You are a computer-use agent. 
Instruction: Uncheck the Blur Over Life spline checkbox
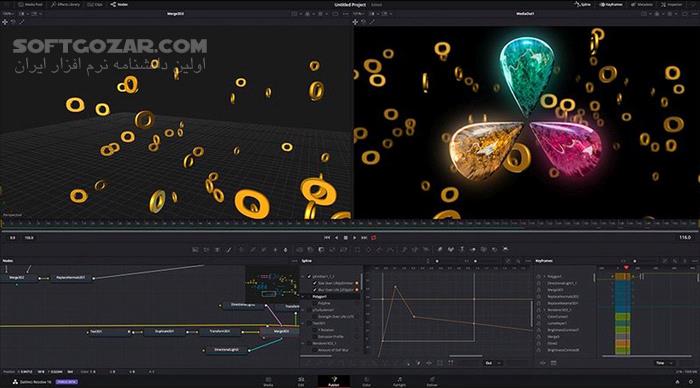(315, 290)
